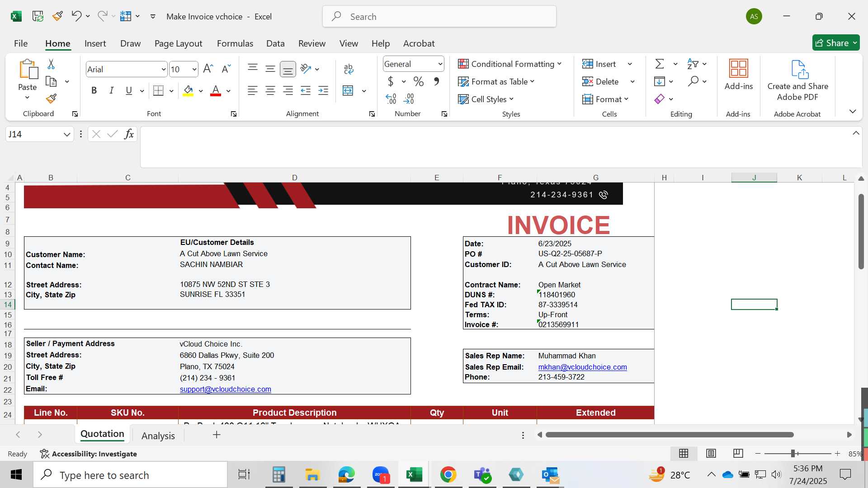Click the Merge & Center icon
The width and height of the screenshot is (868, 488).
click(348, 91)
